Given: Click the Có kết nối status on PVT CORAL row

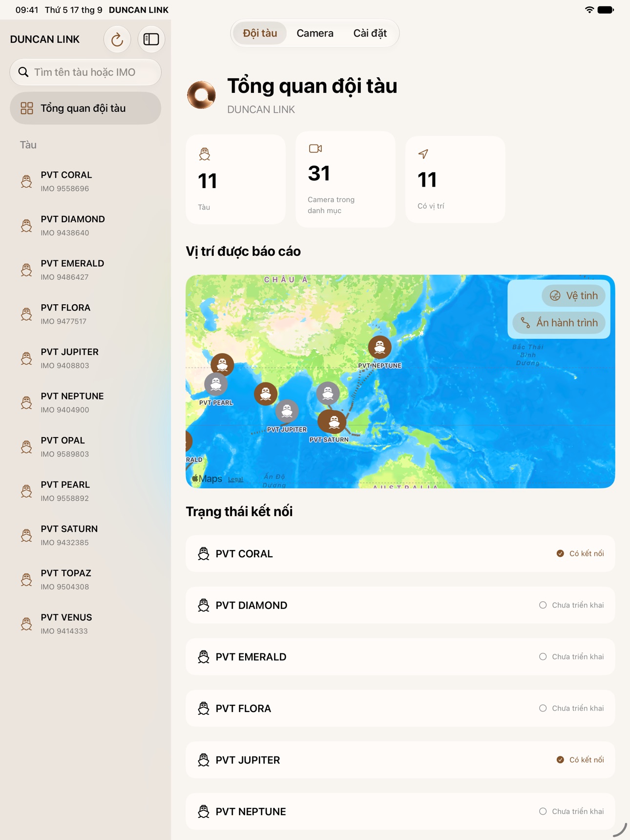Looking at the screenshot, I should click(580, 553).
